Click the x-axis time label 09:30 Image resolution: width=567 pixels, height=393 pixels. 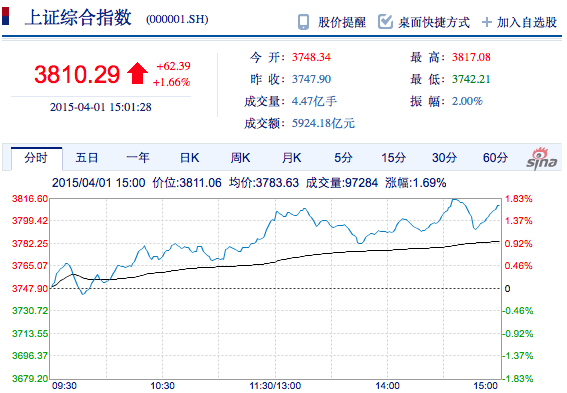(64, 386)
